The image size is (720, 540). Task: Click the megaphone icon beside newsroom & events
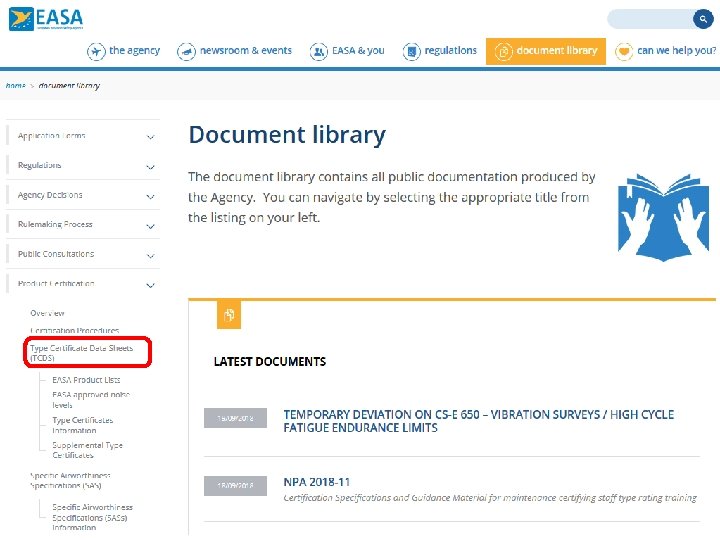coord(186,51)
